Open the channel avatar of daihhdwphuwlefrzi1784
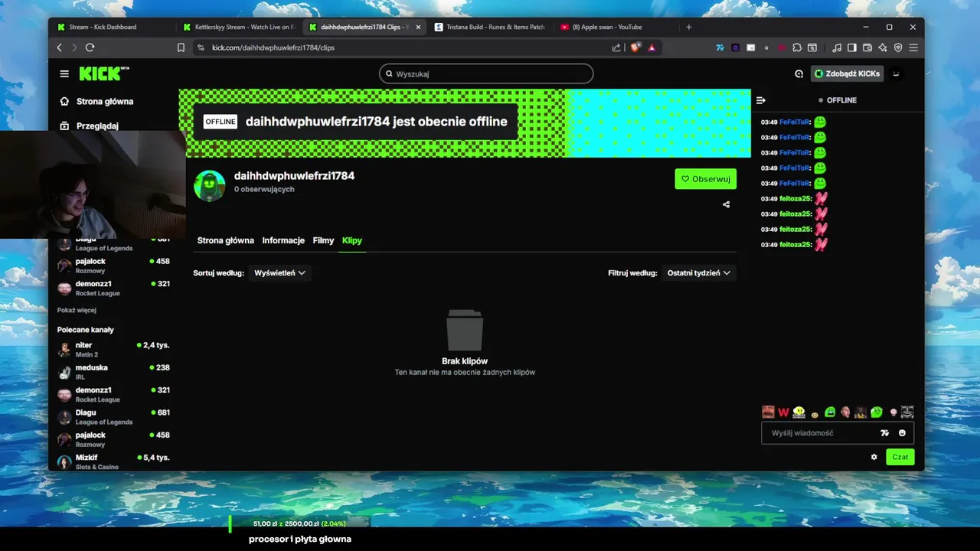 209,186
